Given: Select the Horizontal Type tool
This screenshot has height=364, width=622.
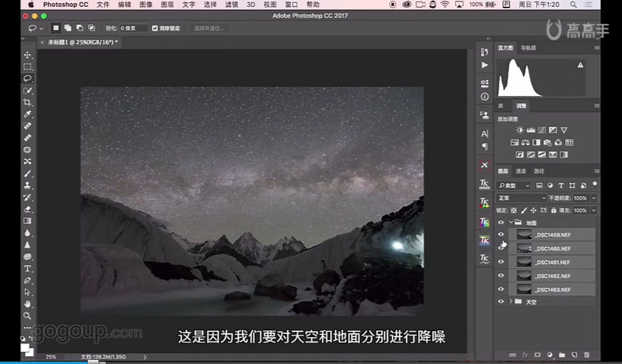Looking at the screenshot, I should pos(27,269).
